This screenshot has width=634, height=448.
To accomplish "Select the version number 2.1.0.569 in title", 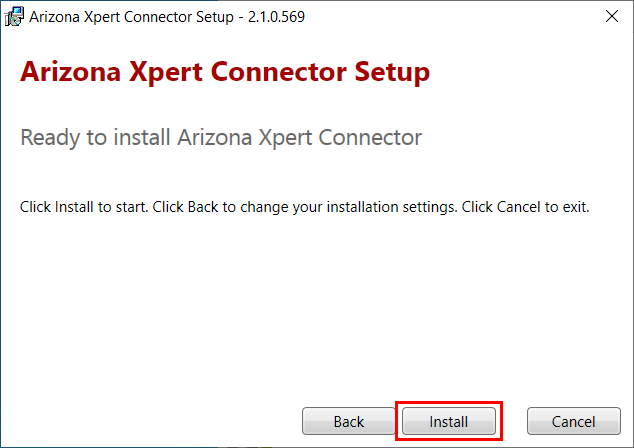I will (x=277, y=17).
